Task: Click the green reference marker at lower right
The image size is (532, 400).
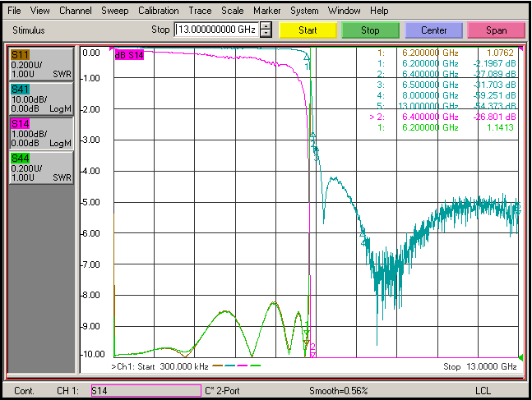Action: click(x=520, y=356)
